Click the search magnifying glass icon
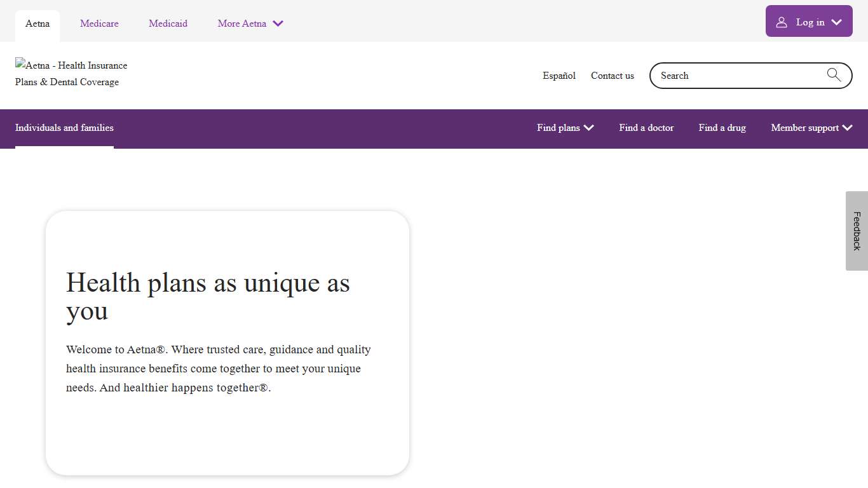The width and height of the screenshot is (868, 488). coord(834,75)
